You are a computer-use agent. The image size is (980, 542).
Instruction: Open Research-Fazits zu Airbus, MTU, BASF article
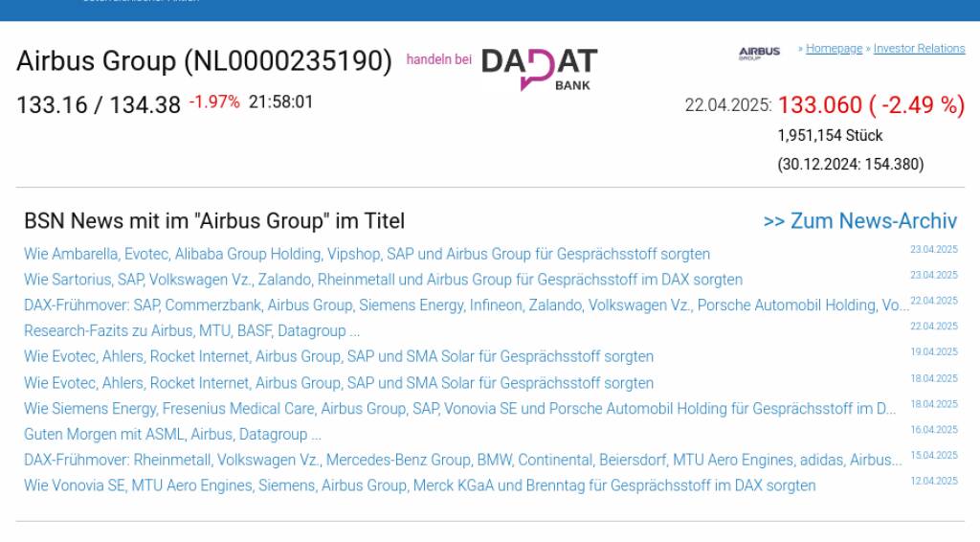pyautogui.click(x=191, y=331)
